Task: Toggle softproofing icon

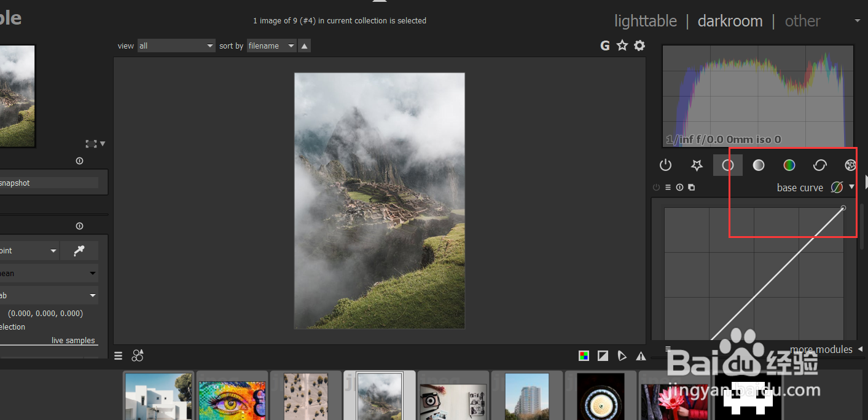Action: [622, 355]
